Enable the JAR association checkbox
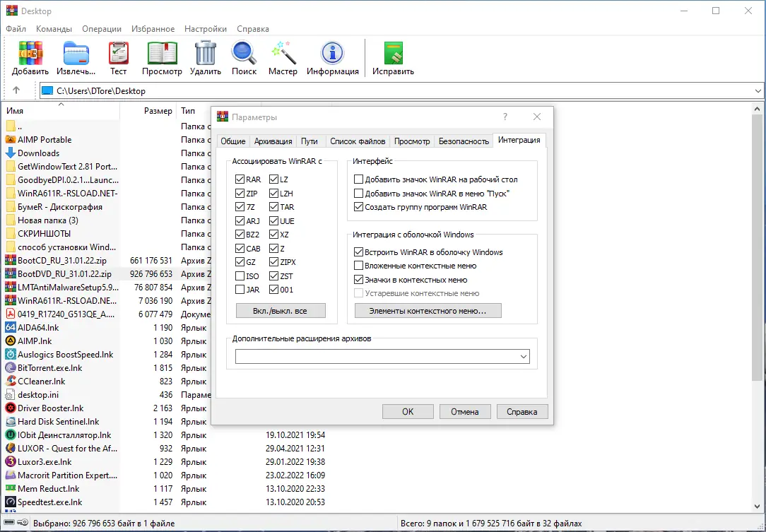Image resolution: width=766 pixels, height=532 pixels. click(240, 290)
